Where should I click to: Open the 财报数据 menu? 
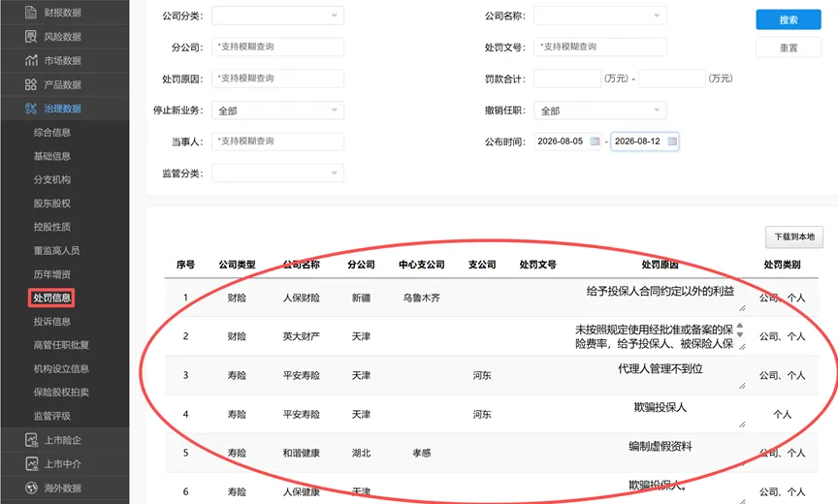[x=65, y=13]
